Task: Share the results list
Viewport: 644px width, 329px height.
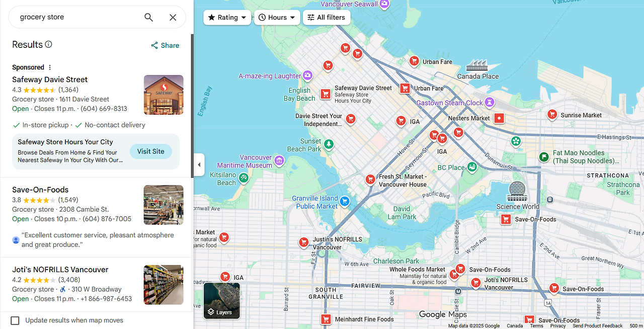Action: (x=165, y=45)
